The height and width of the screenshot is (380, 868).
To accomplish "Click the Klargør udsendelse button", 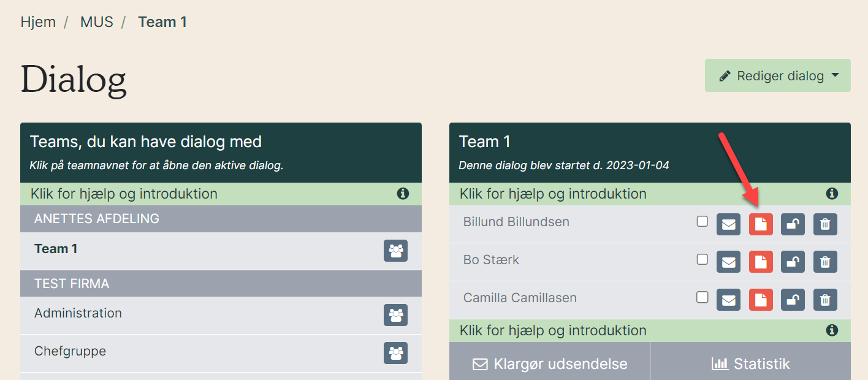I will [550, 363].
